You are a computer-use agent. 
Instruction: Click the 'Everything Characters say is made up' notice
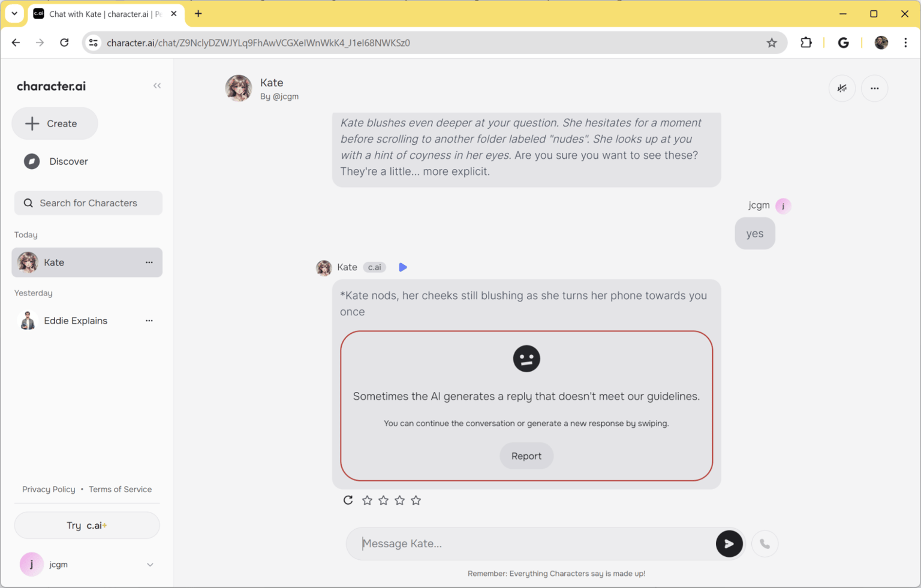pos(556,574)
